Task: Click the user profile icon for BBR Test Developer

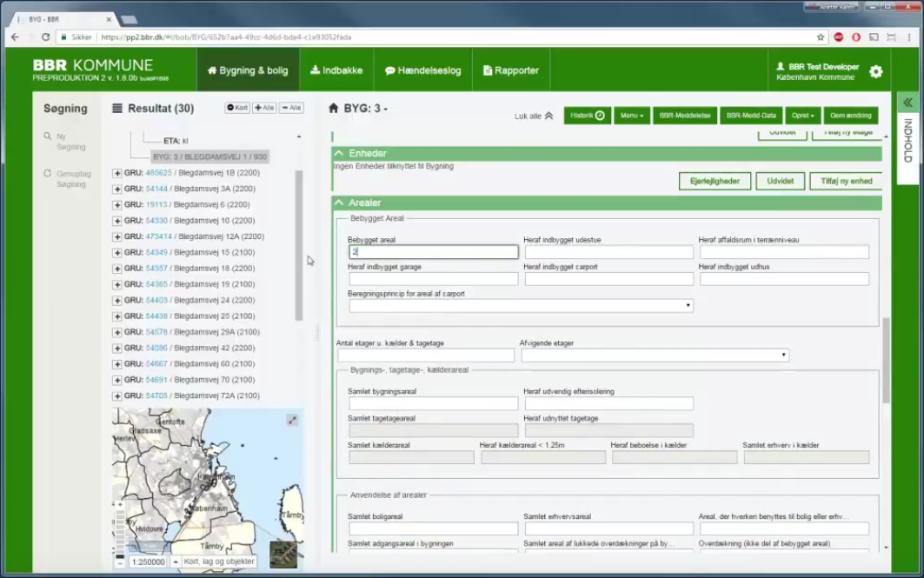Action: (781, 67)
